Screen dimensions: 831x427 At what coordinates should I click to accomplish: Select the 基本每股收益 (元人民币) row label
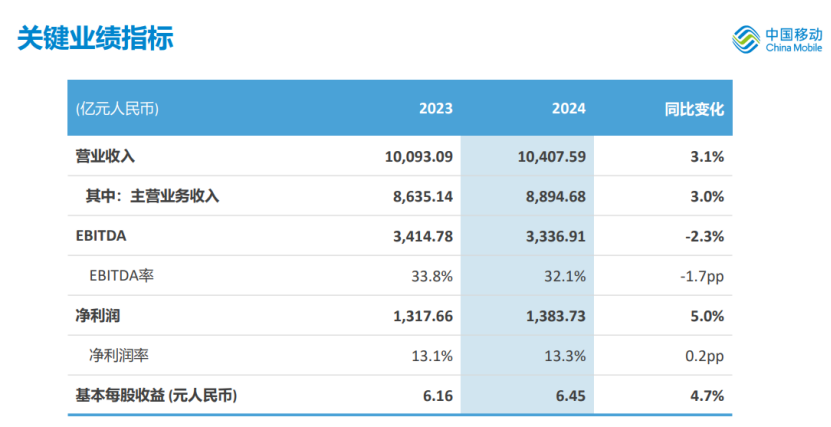tap(156, 395)
